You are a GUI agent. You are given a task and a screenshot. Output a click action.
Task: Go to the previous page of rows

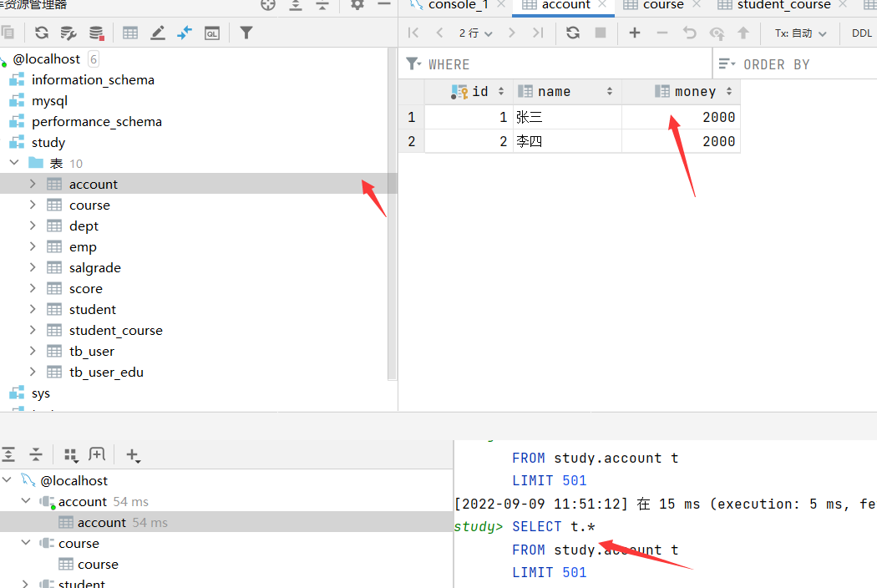coord(439,33)
